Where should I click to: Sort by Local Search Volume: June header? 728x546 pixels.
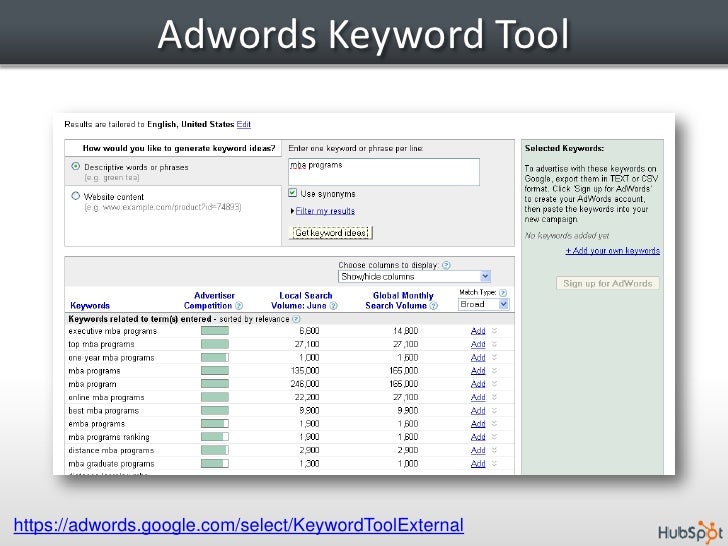[x=301, y=301]
